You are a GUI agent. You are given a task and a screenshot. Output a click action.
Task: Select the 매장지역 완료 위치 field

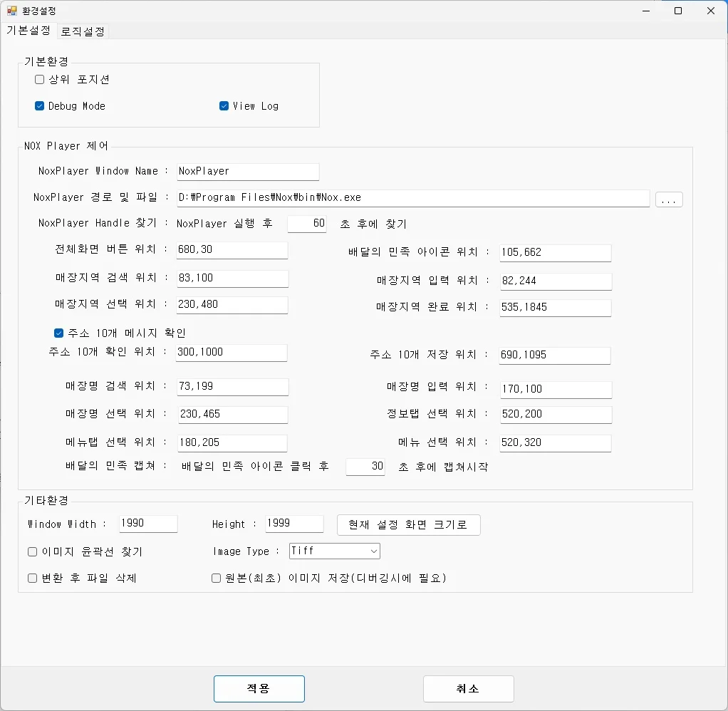point(556,308)
